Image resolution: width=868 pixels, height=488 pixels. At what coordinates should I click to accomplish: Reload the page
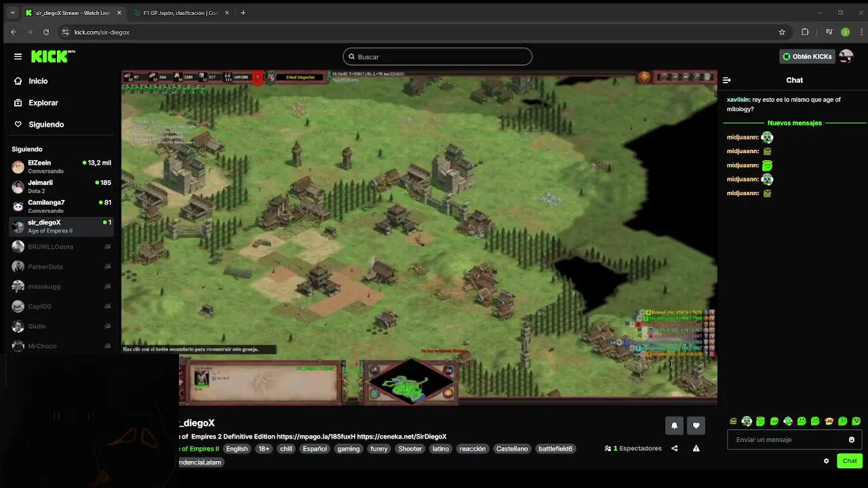point(46,32)
